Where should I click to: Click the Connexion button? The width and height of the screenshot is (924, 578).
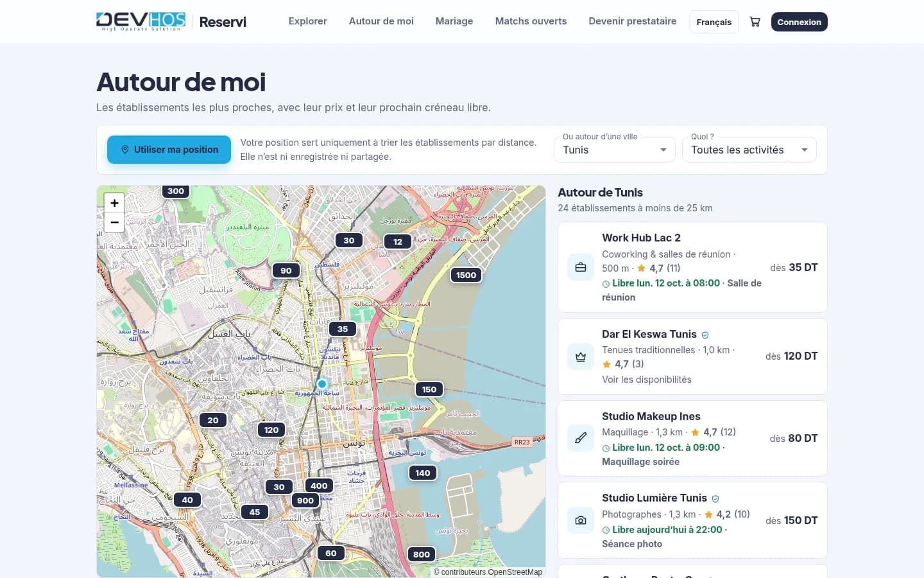pyautogui.click(x=800, y=22)
